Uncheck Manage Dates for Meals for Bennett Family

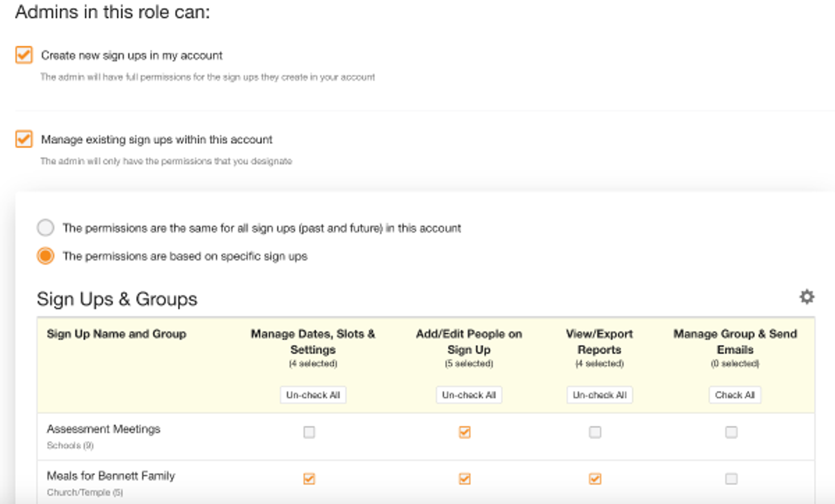point(309,479)
